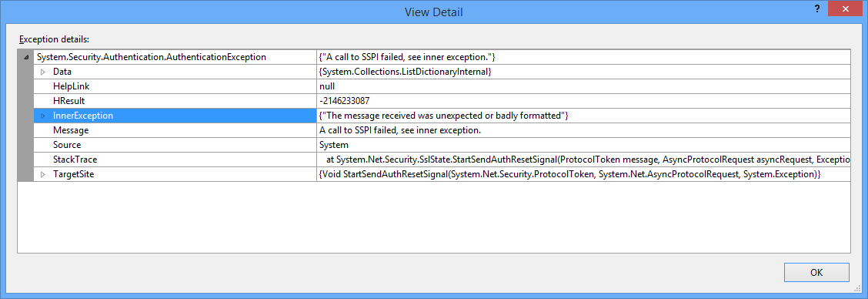Click the Exception details label

[x=54, y=39]
